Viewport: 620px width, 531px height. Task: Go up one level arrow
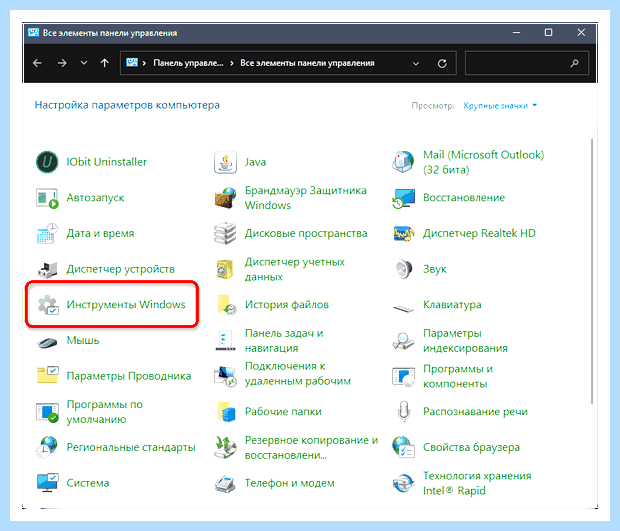104,63
